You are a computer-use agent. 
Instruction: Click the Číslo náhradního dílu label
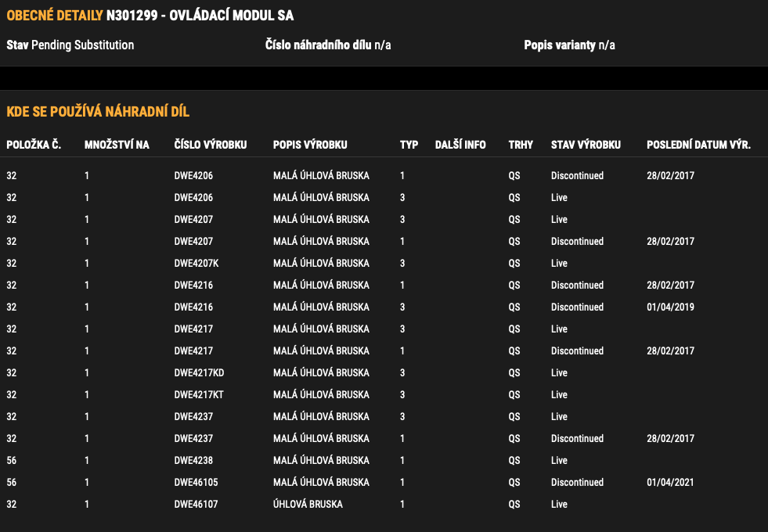[319, 45]
